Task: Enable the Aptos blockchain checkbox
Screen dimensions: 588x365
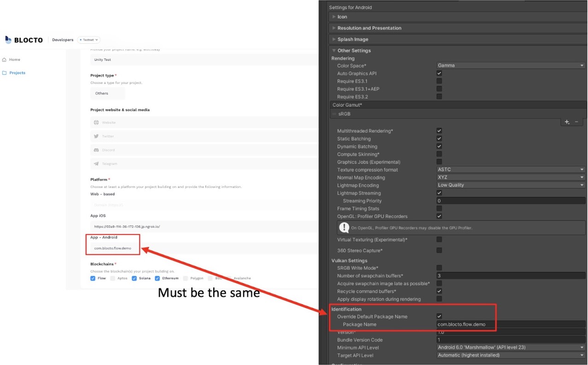Action: pos(113,278)
